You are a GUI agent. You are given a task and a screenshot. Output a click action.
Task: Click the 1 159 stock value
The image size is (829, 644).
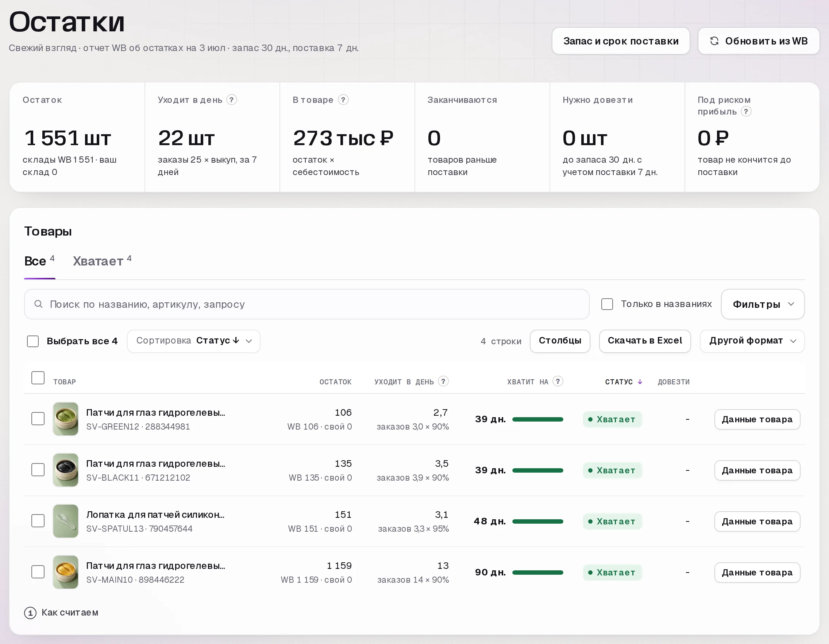(339, 566)
